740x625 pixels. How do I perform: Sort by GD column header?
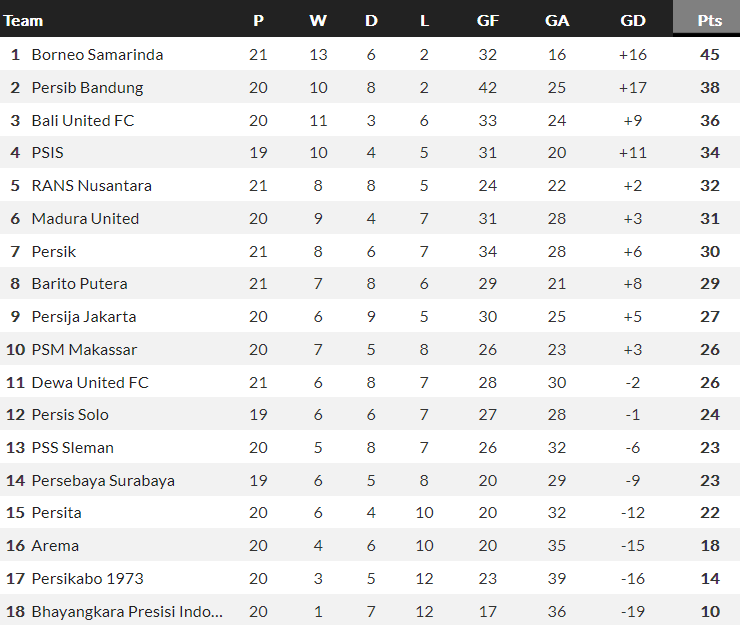[x=633, y=20]
